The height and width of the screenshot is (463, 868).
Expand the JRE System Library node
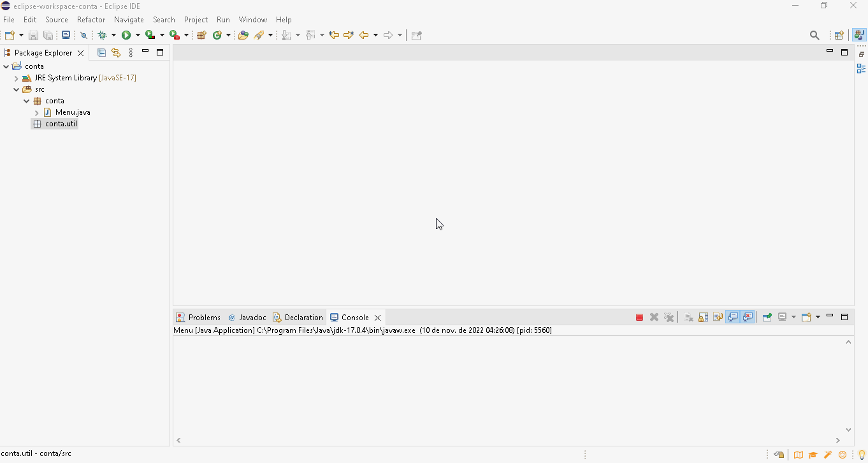point(17,78)
